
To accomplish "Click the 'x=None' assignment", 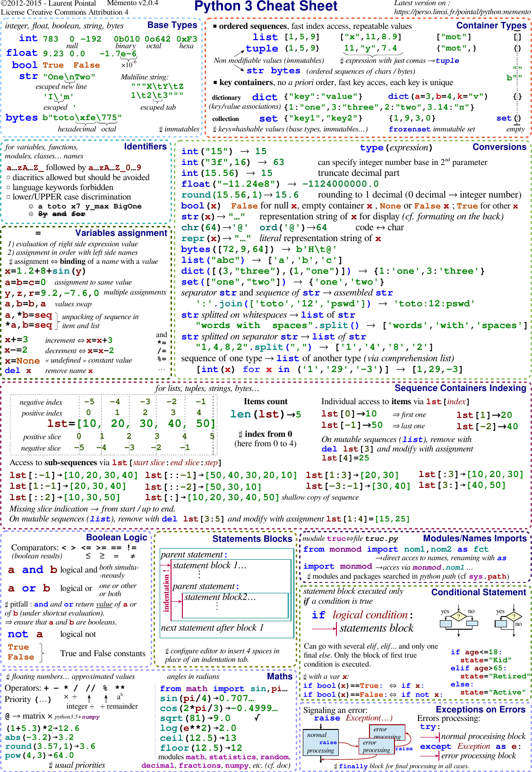I will (22, 360).
